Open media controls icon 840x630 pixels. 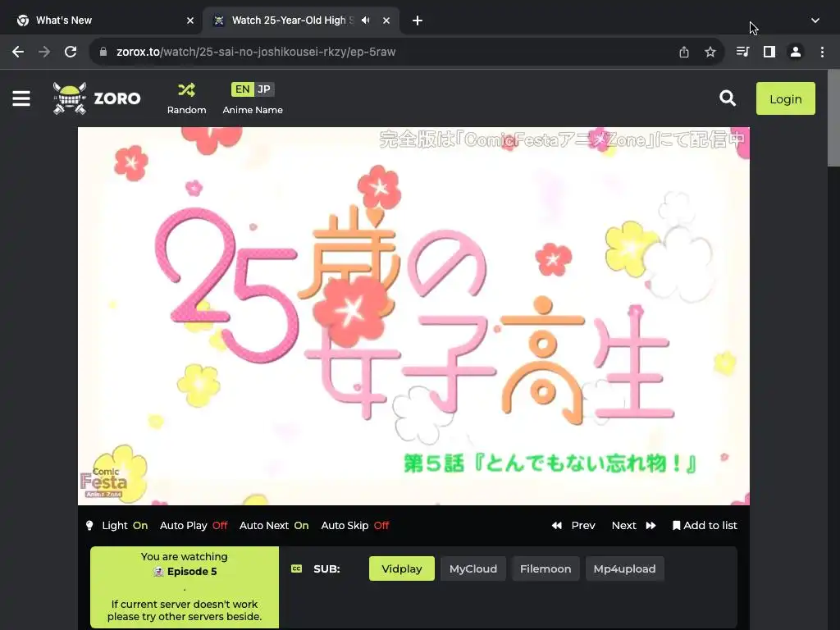[x=742, y=52]
